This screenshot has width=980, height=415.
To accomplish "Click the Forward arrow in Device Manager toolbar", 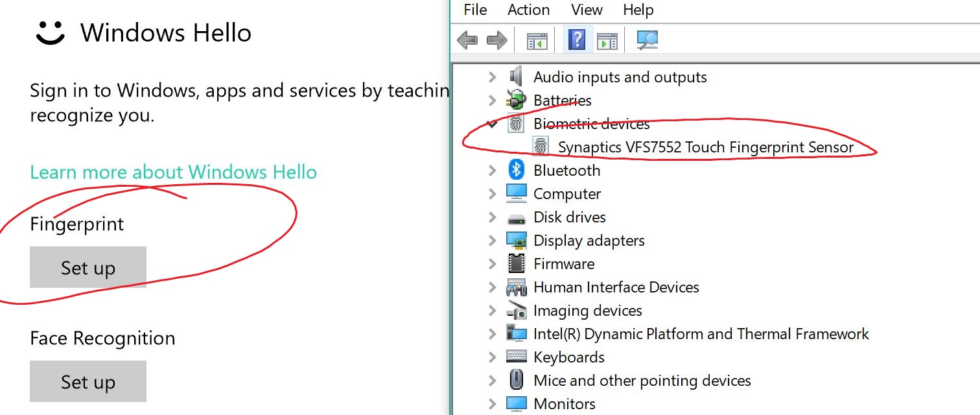I will pyautogui.click(x=496, y=41).
